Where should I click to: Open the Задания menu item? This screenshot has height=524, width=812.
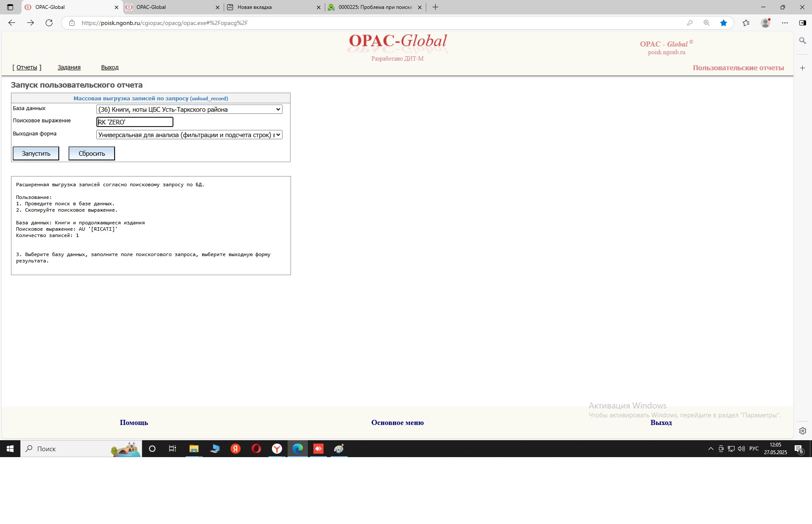pyautogui.click(x=69, y=67)
